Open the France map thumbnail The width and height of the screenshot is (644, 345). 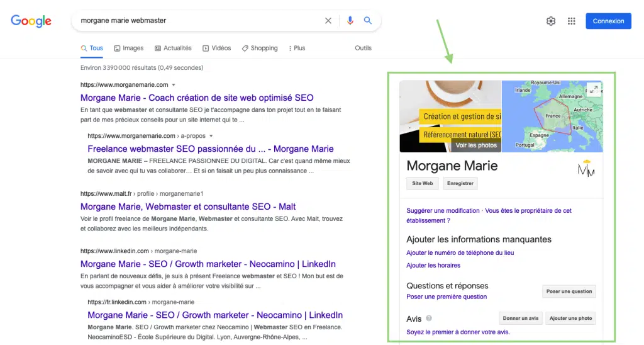(552, 116)
